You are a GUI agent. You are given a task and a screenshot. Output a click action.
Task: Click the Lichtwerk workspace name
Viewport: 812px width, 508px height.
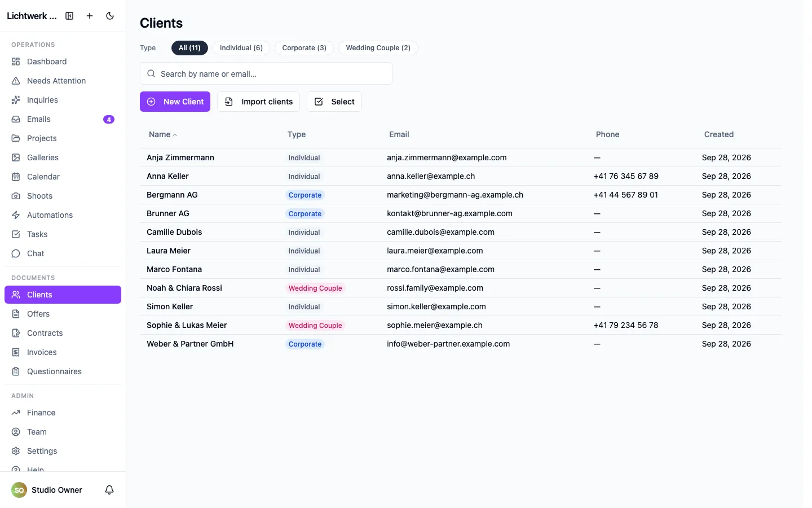click(32, 16)
